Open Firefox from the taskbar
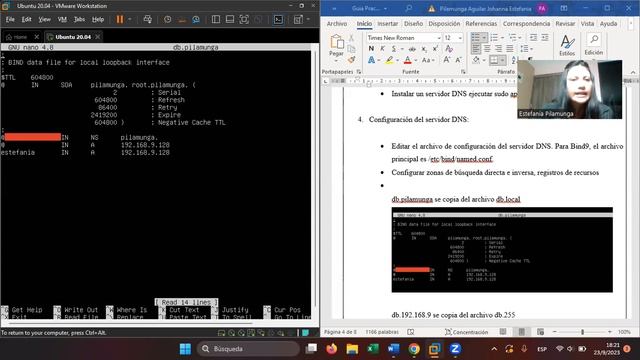The image size is (640, 360). (331, 349)
